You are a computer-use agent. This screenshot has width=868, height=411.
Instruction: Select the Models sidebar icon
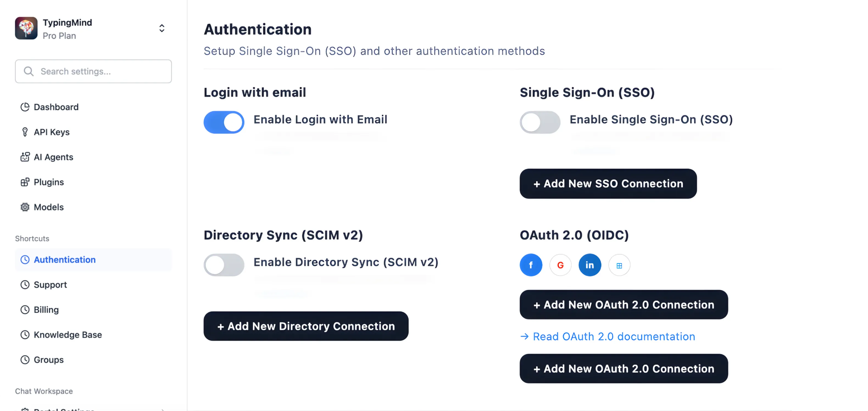[x=25, y=207]
